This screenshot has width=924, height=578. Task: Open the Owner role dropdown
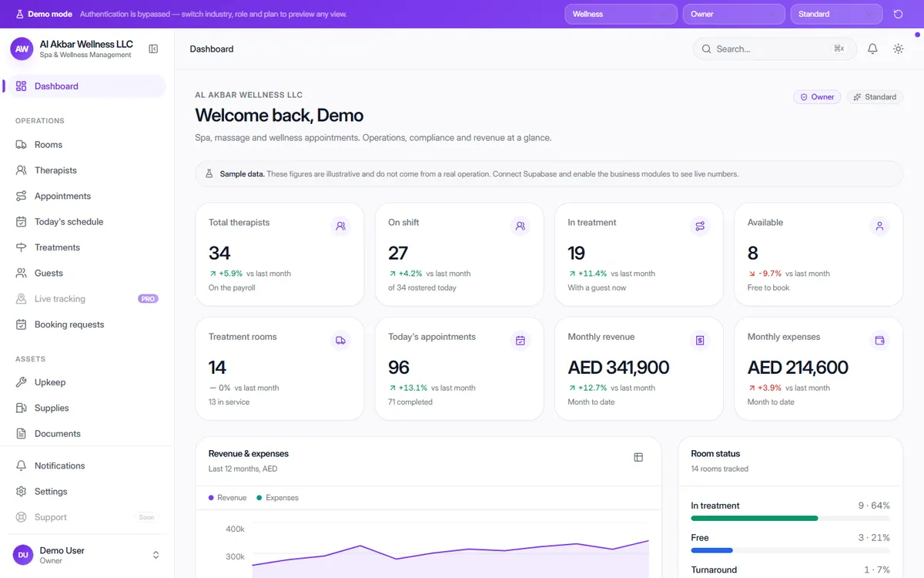click(734, 14)
